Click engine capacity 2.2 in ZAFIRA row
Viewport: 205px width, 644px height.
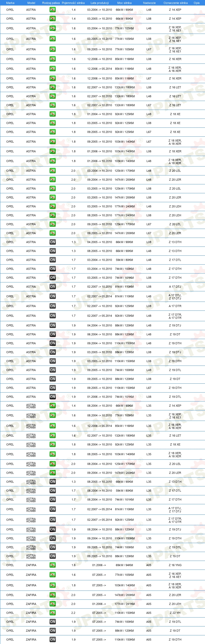(x=73, y=613)
